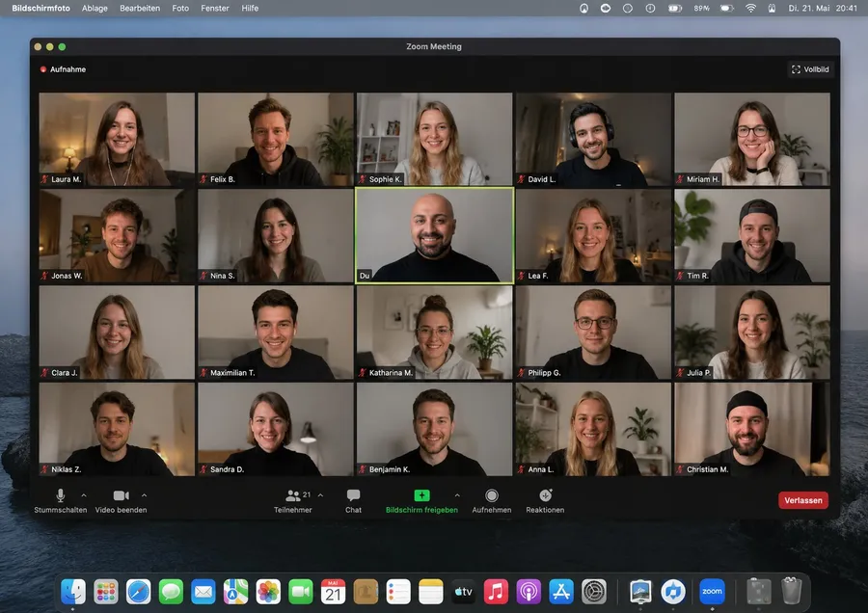Select Felix B. video tile
868x613 pixels.
[276, 139]
